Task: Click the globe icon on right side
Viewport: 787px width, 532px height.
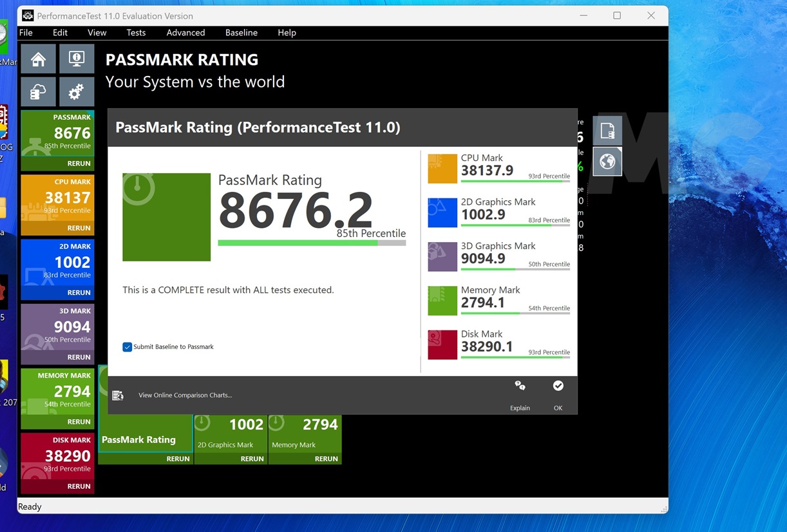Action: point(607,162)
